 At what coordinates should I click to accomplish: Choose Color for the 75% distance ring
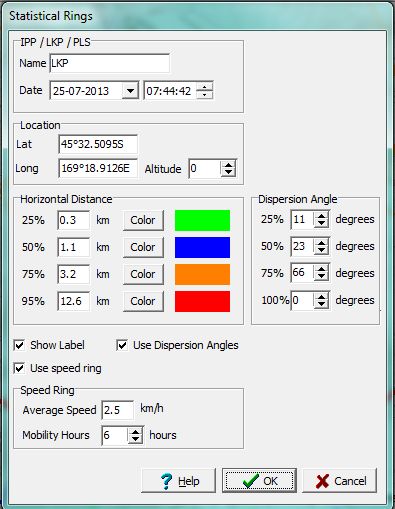(x=143, y=274)
